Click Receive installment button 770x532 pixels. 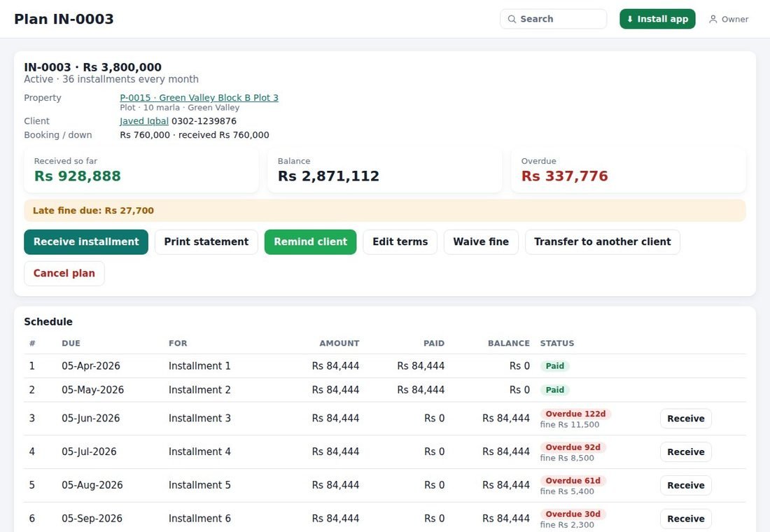point(86,241)
